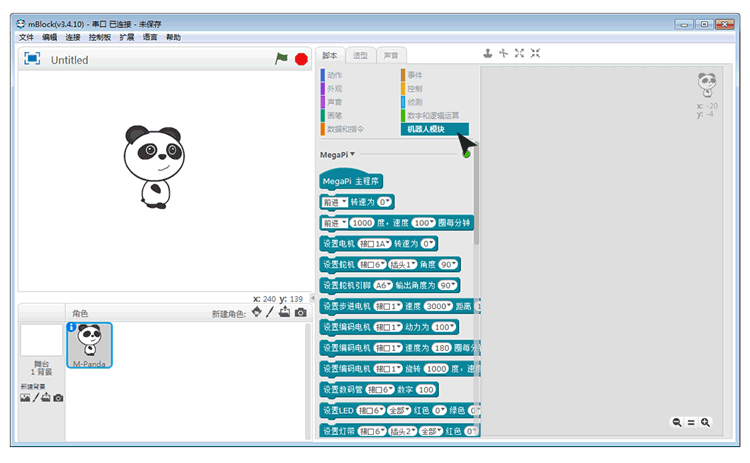
Task: Open 前进 dropdown in 转速为 block
Action: (x=335, y=202)
